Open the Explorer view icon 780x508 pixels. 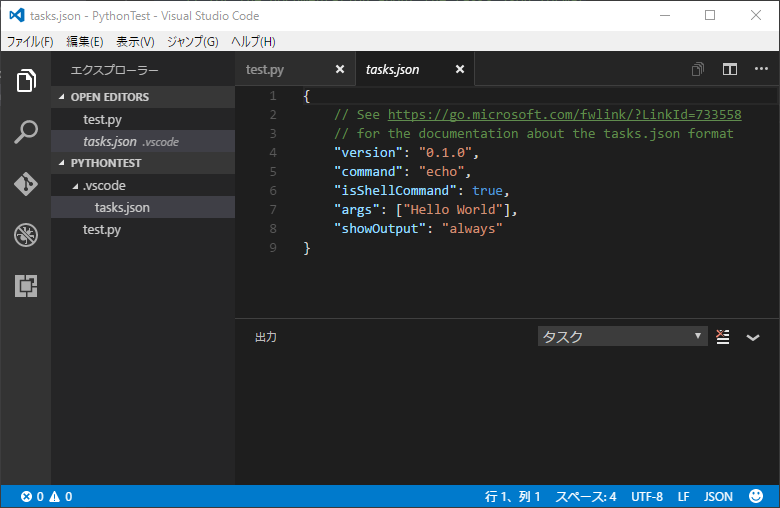26,81
